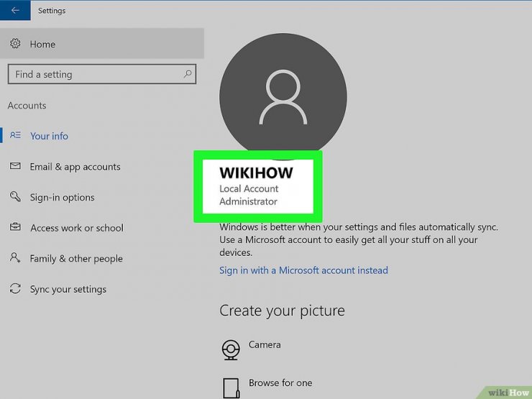Focus the Find a setting search box
Image resolution: width=532 pixels, height=399 pixels.
coord(102,74)
